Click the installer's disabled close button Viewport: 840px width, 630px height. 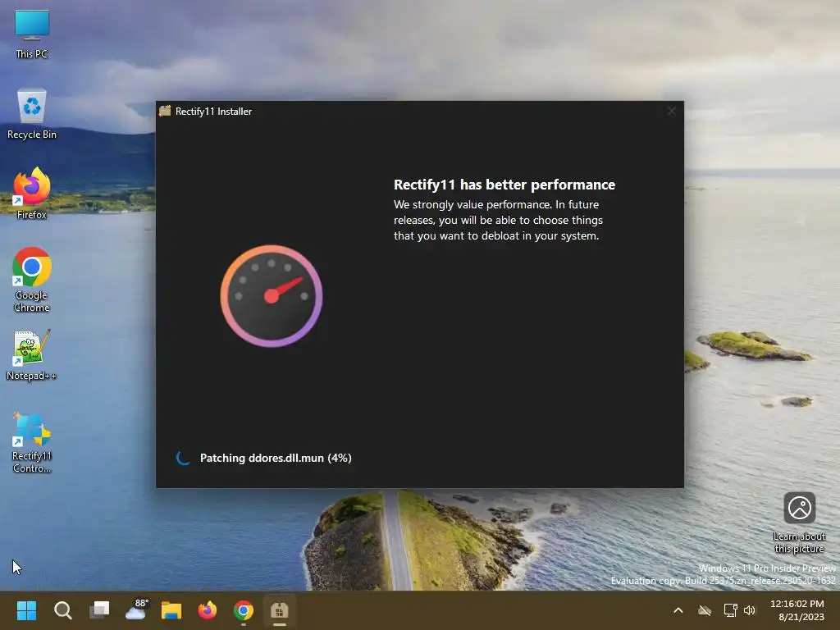pos(671,111)
